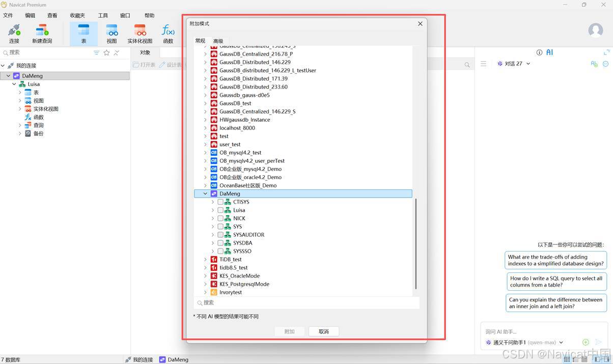
Task: Click the 附加 button
Action: (290, 331)
